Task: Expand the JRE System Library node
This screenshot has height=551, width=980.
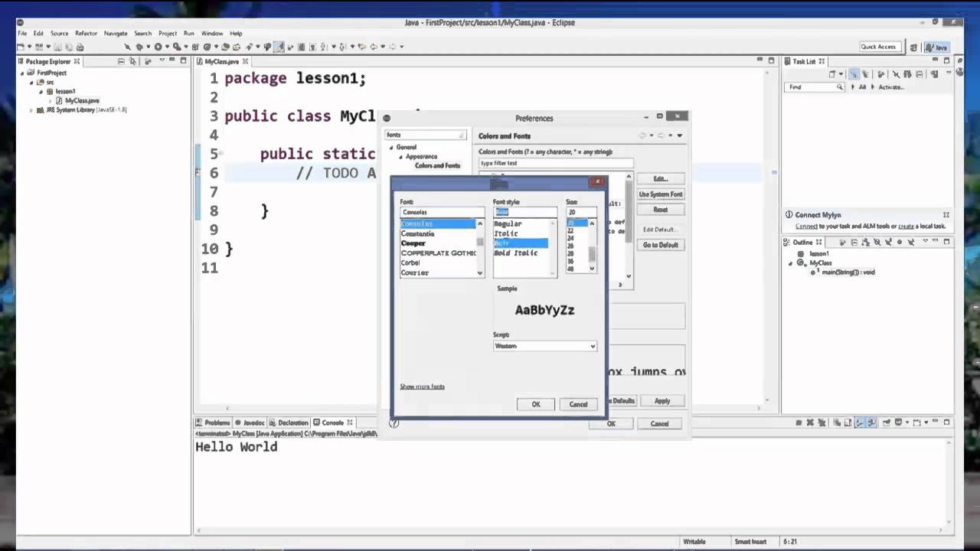Action: 31,110
